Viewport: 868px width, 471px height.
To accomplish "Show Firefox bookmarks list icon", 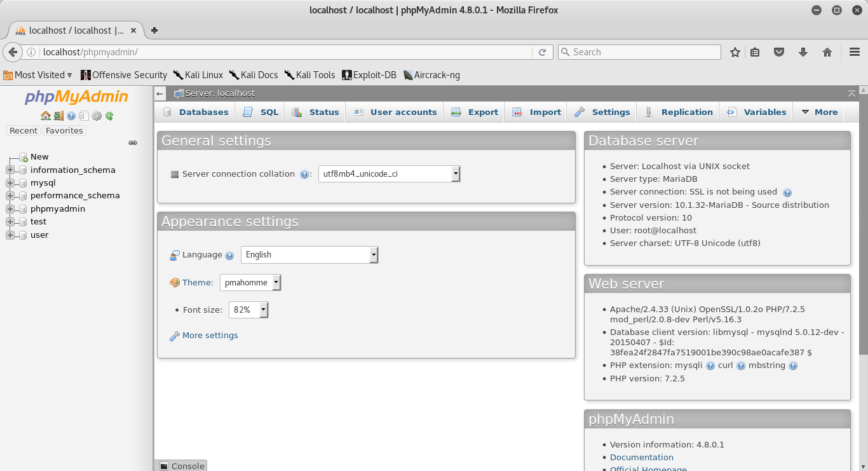I will [x=755, y=52].
